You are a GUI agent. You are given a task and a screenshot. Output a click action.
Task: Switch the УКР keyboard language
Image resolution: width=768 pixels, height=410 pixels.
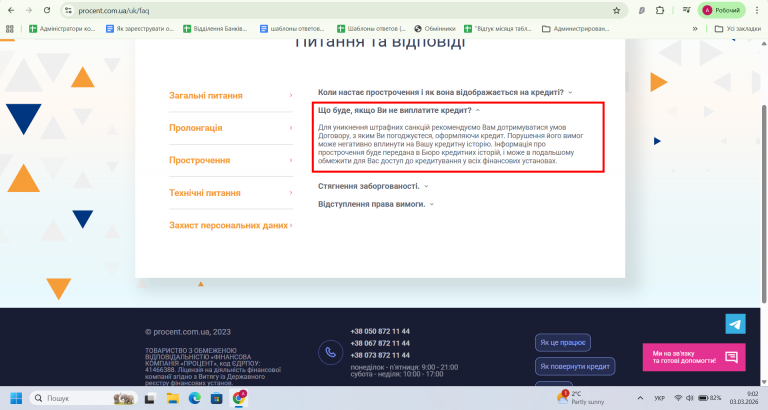coord(659,398)
